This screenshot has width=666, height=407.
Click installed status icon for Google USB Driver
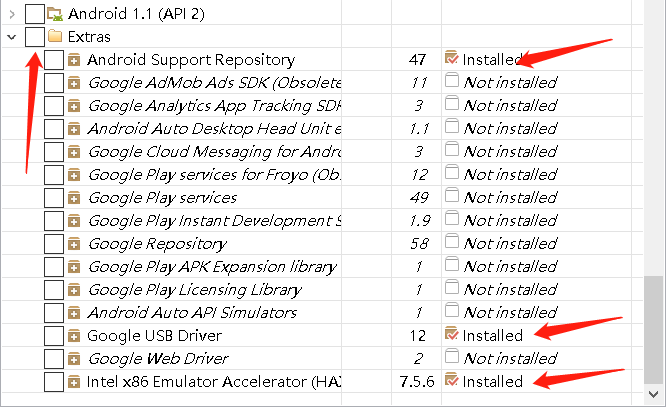(x=452, y=334)
